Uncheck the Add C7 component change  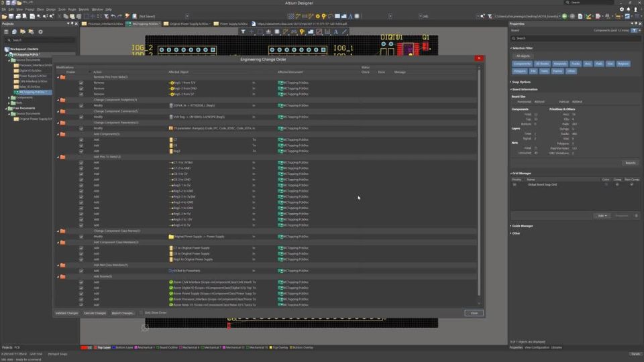tap(81, 140)
